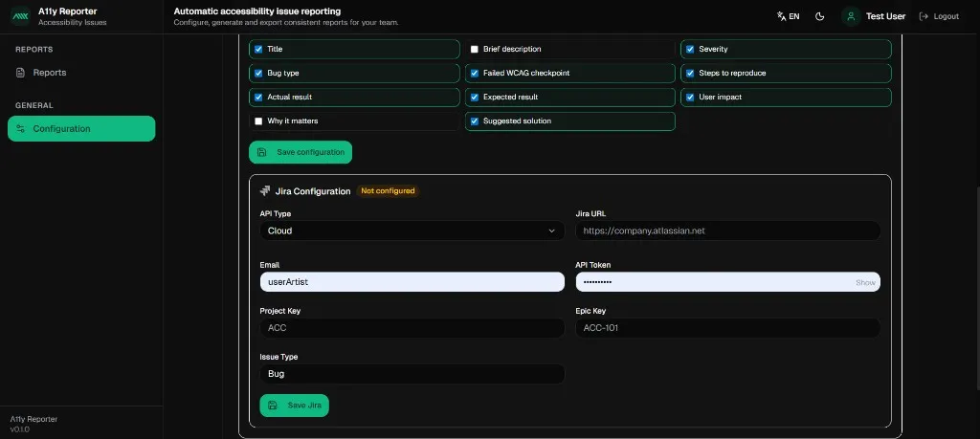Click the Jira URL input field
Screen dimensions: 980x439
(727, 230)
